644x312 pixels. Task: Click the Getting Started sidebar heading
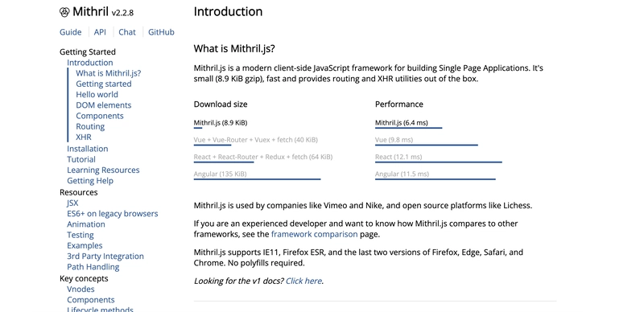point(88,51)
